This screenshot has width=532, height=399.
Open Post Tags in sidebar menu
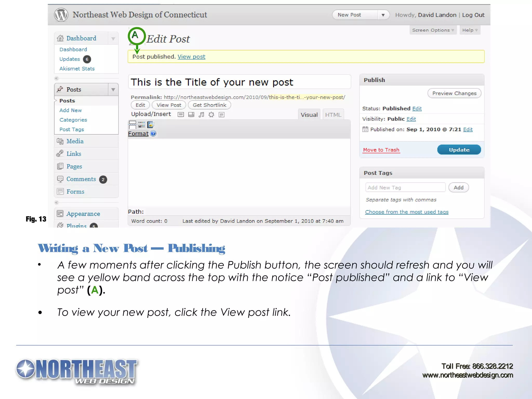pyautogui.click(x=72, y=129)
